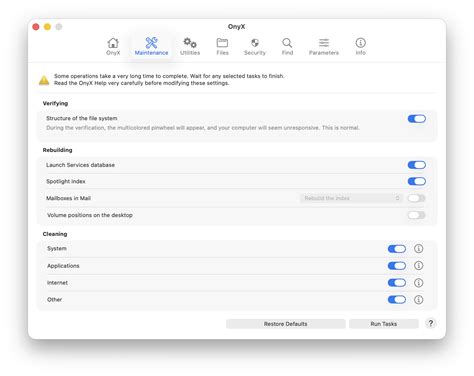Close the OnyX window with red button
The image size is (474, 376).
point(36,27)
